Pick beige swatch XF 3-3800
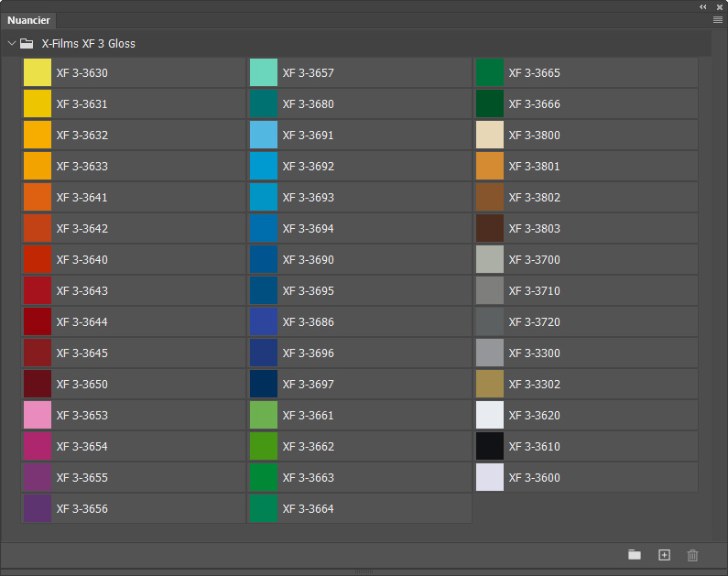The image size is (728, 576). [x=490, y=135]
